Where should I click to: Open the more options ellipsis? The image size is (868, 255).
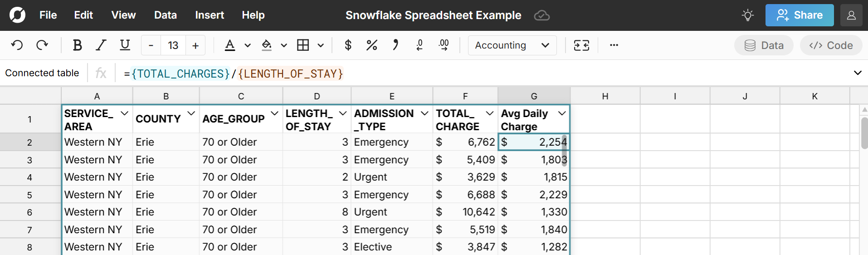coord(614,45)
